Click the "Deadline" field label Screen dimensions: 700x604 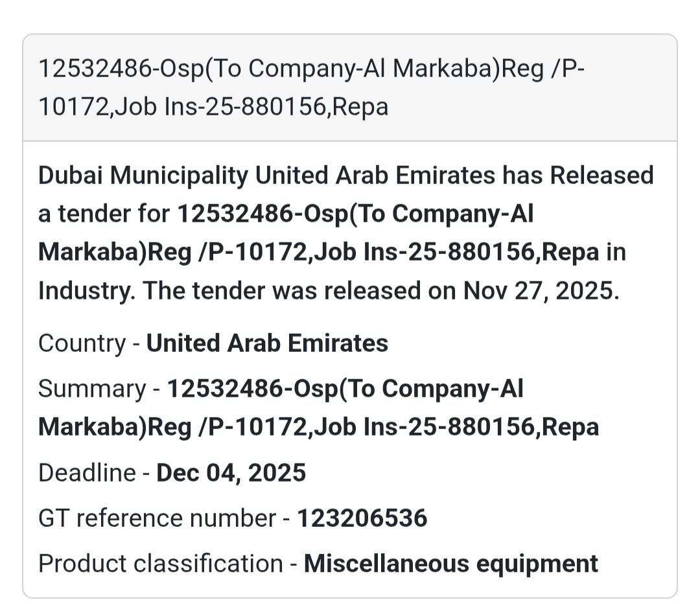point(86,473)
